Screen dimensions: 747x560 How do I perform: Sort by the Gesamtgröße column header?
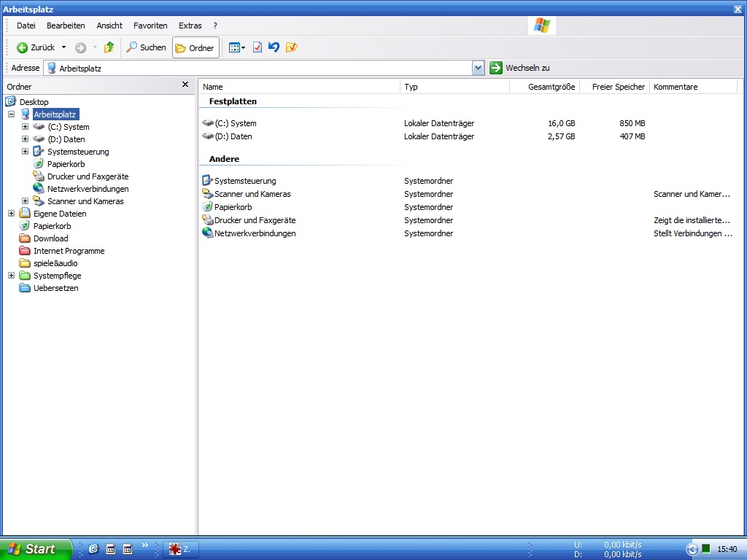544,87
